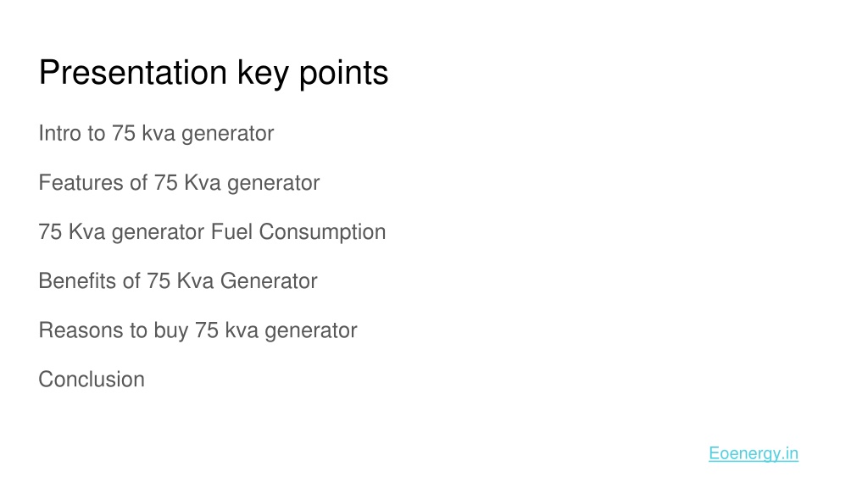Click the word 'buy' in fifth line
This screenshot has height=488, width=868.
tap(171, 331)
